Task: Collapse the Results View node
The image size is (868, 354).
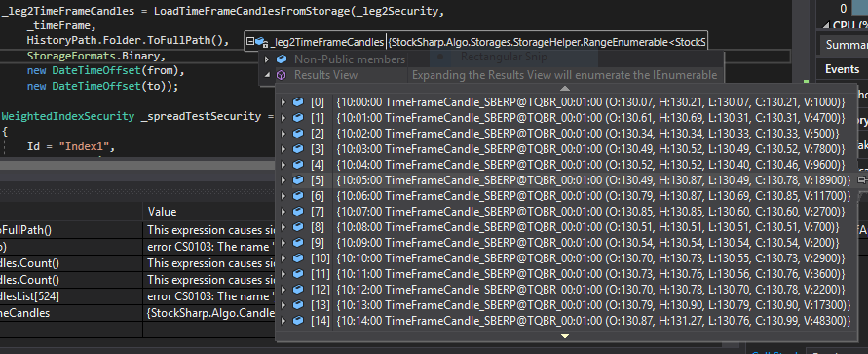Action: (x=266, y=75)
